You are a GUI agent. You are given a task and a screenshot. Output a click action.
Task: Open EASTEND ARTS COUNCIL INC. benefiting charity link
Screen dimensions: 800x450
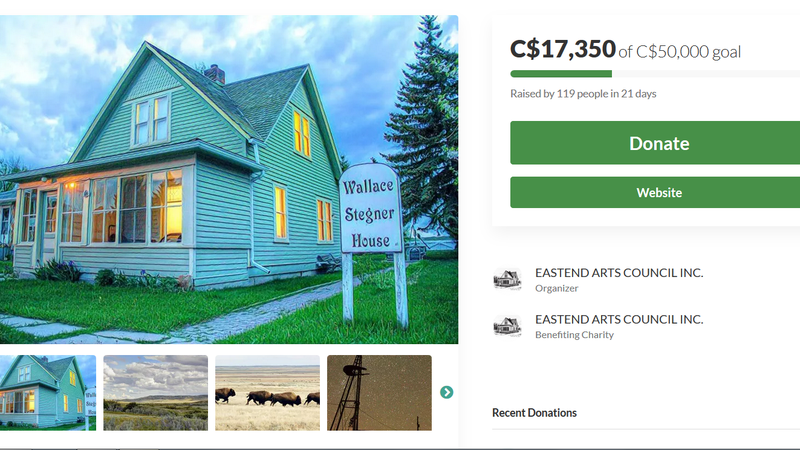click(x=619, y=319)
